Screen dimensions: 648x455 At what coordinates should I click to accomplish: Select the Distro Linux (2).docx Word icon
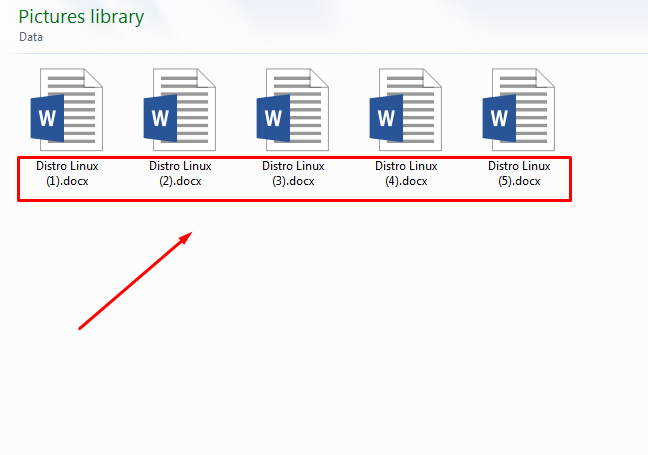pos(180,110)
